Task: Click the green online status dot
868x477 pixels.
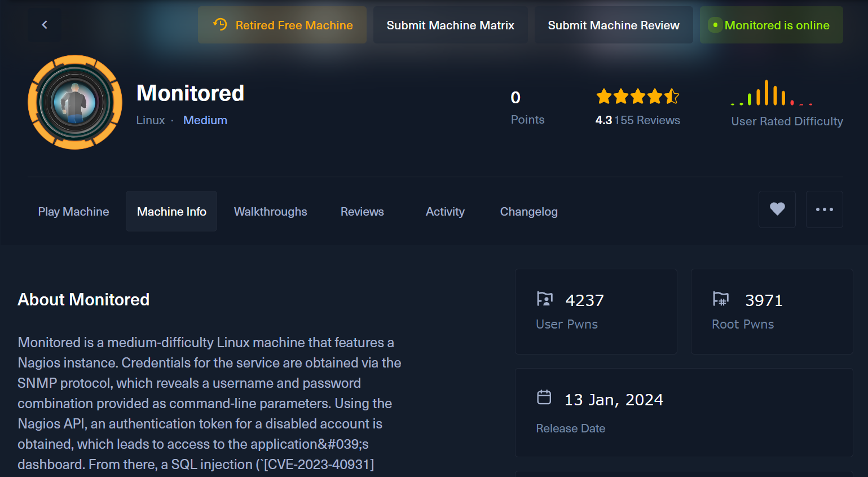Action: 715,25
